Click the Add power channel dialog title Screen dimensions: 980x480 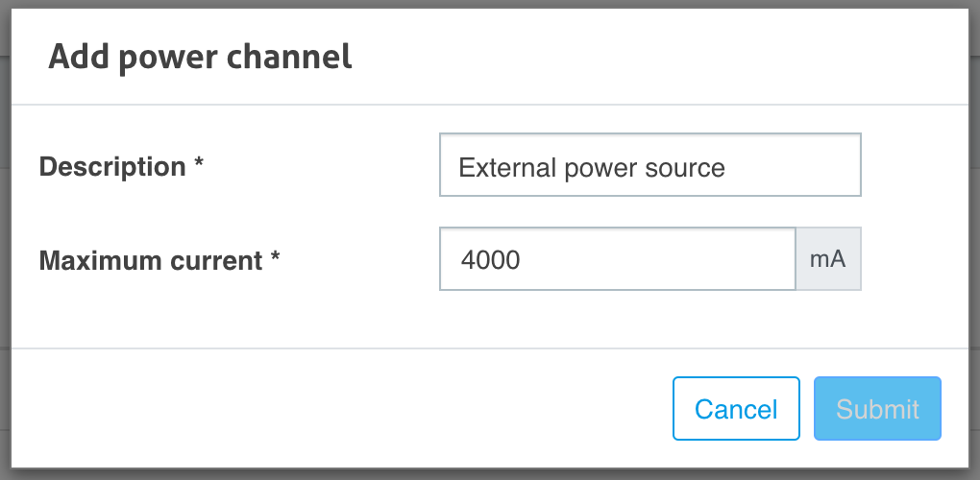(x=200, y=57)
